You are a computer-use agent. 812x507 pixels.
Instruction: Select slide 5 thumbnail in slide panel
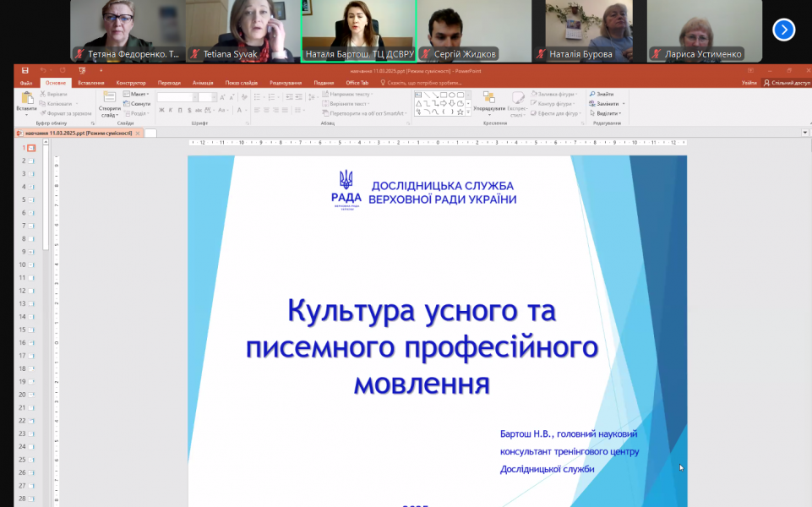tap(31, 200)
